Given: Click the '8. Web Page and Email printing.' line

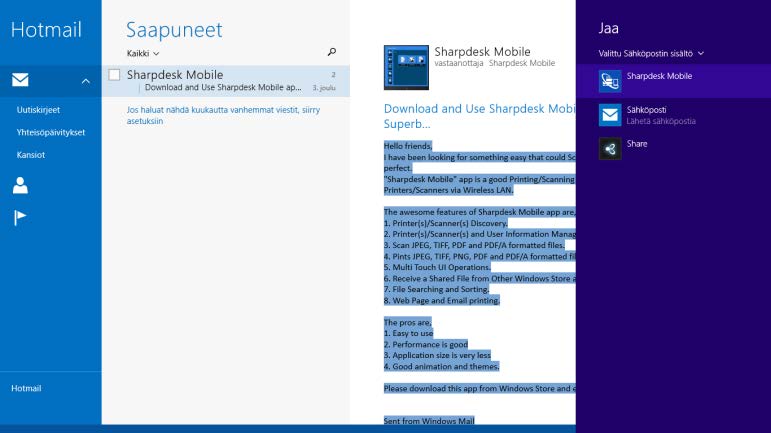Looking at the screenshot, I should tap(442, 300).
